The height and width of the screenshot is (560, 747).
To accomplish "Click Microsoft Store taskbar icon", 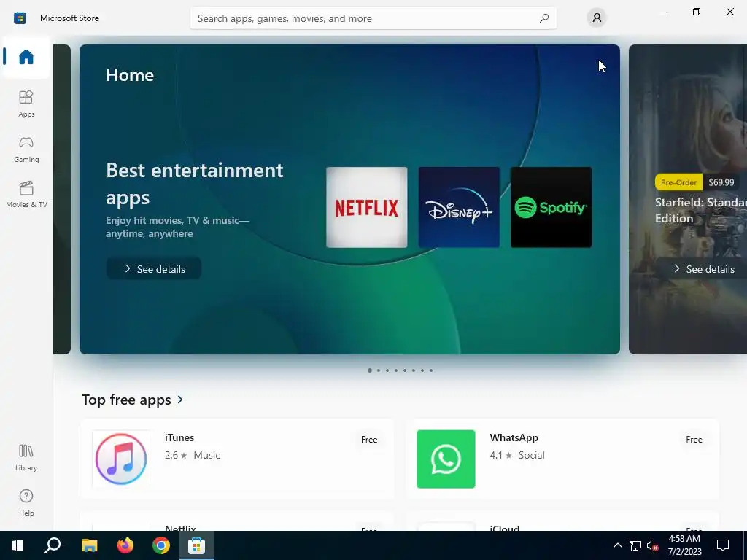I will [196, 545].
